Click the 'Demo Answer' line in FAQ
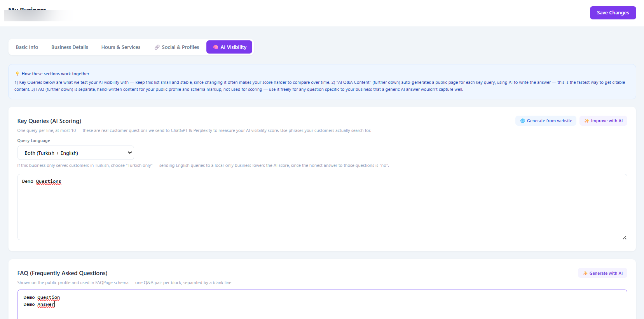Screen dimensions: 644x319 pyautogui.click(x=39, y=304)
